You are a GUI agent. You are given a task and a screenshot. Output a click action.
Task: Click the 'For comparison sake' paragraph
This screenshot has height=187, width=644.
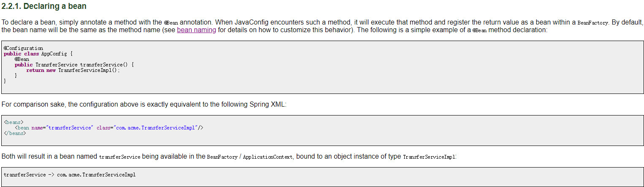coord(144,104)
